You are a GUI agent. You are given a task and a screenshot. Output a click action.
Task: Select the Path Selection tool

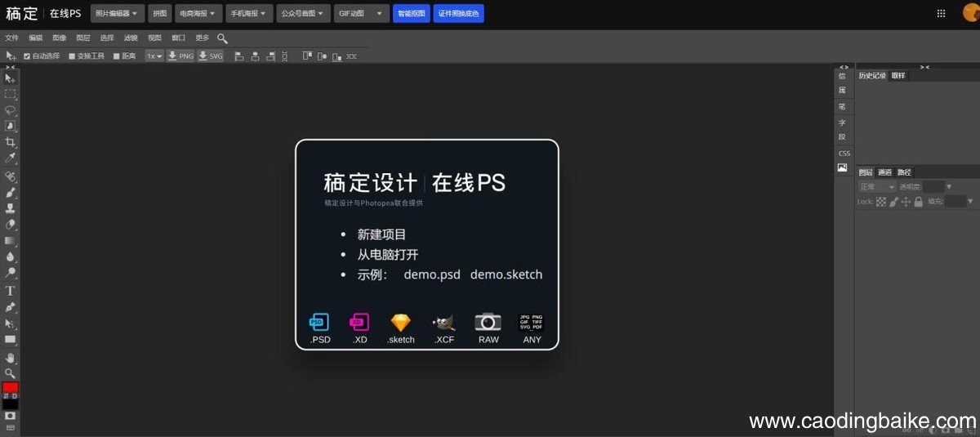tap(11, 323)
